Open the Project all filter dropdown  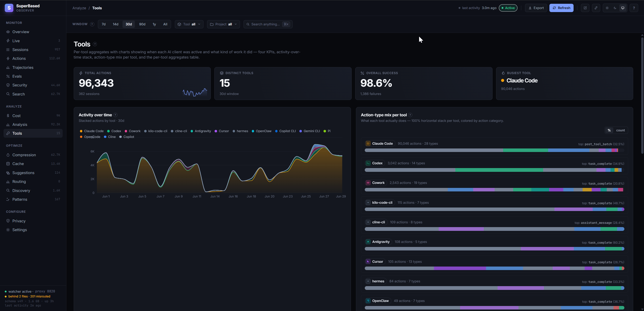point(223,24)
